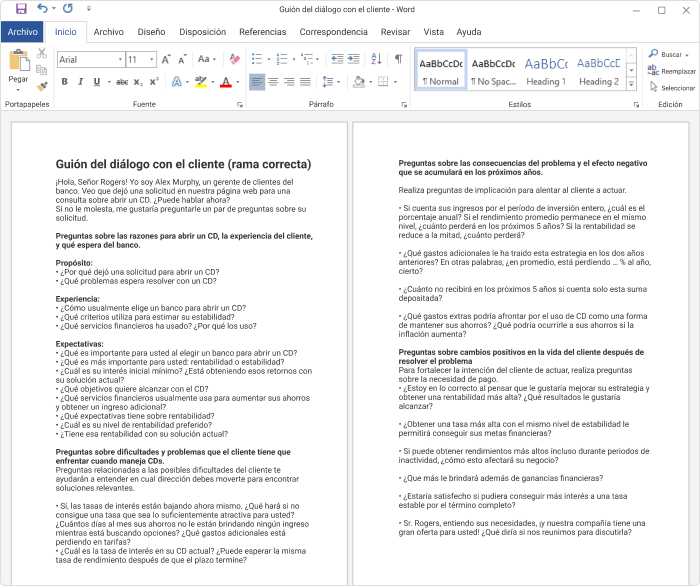This screenshot has height=586, width=700.
Task: Toggle strikethrough formatting
Action: 121,82
